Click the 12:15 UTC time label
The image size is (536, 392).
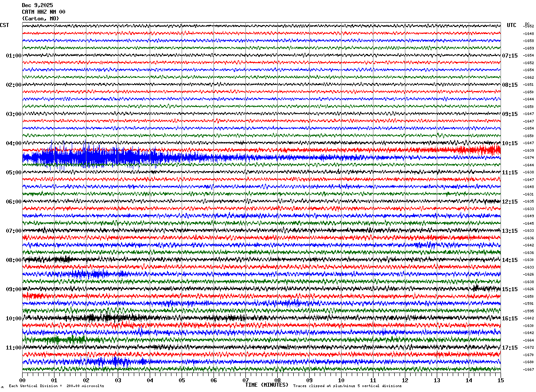click(x=510, y=202)
